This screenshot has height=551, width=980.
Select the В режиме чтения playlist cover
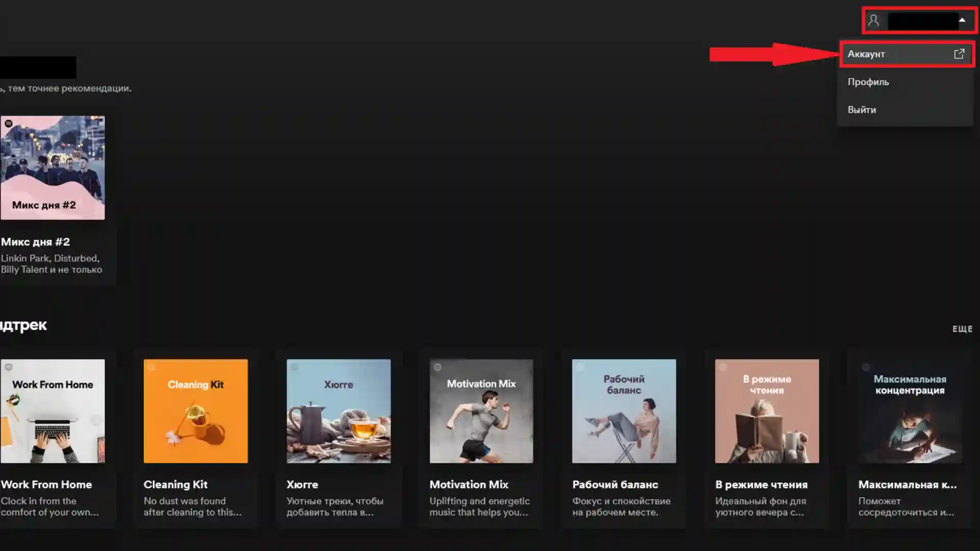pyautogui.click(x=767, y=411)
